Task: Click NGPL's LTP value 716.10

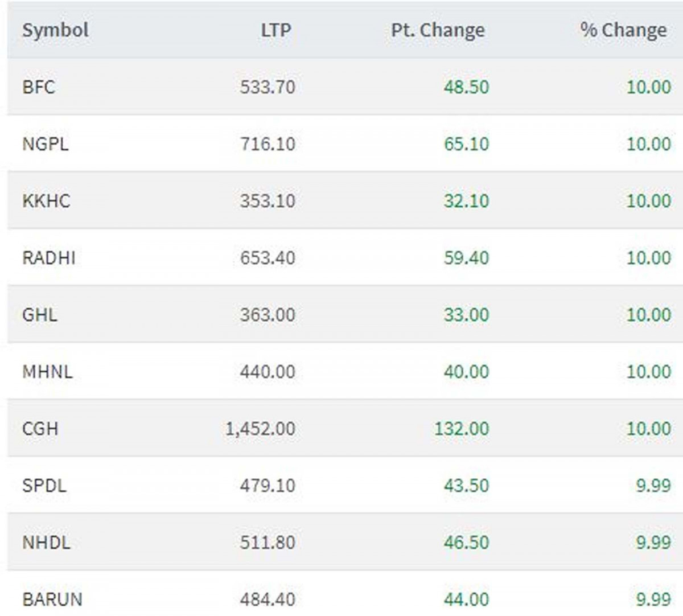Action: click(268, 144)
